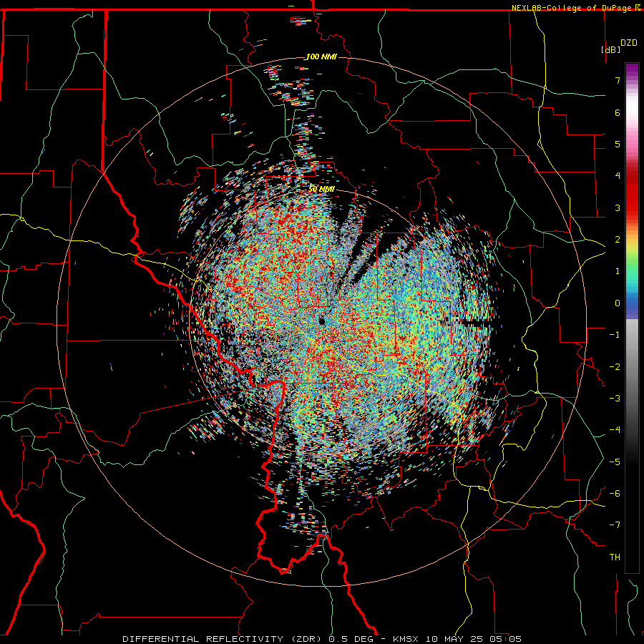Click the 50 NMI range ring label

[321, 189]
